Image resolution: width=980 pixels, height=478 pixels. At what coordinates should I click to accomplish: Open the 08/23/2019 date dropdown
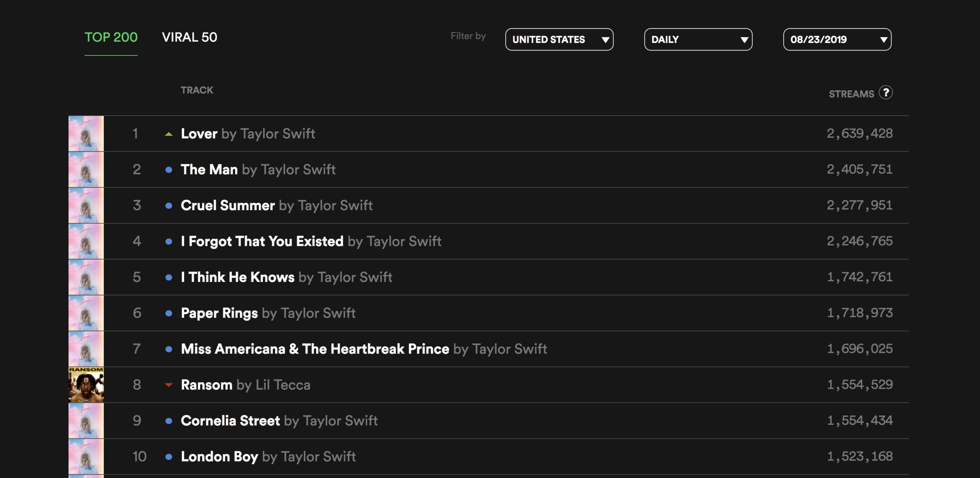(x=837, y=39)
